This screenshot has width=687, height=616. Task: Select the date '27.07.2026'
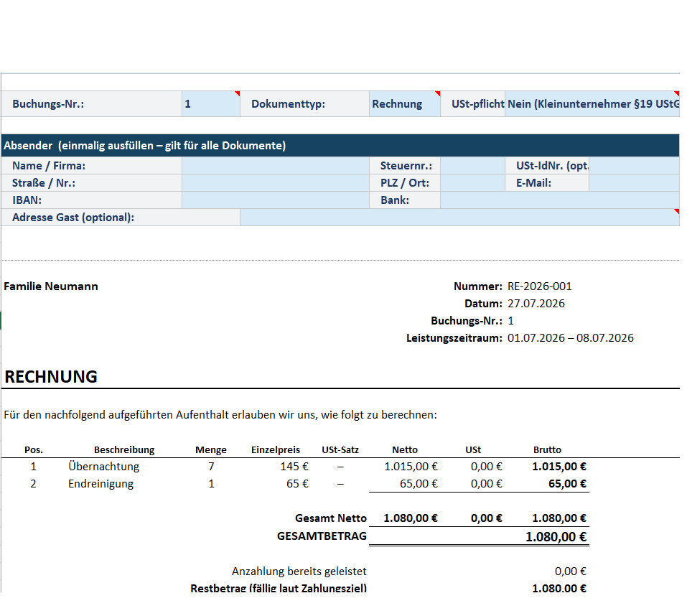pyautogui.click(x=536, y=303)
